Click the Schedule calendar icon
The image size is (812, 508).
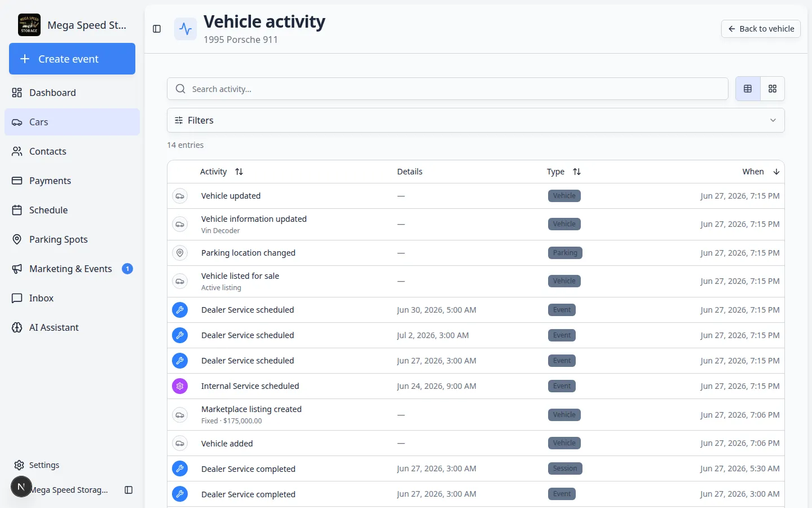[17, 210]
